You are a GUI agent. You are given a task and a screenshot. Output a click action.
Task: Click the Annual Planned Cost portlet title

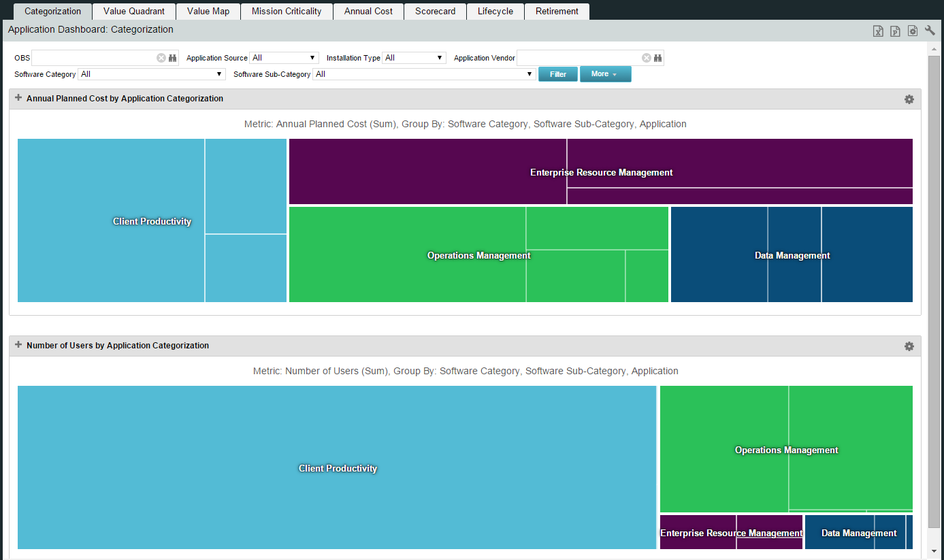point(125,99)
